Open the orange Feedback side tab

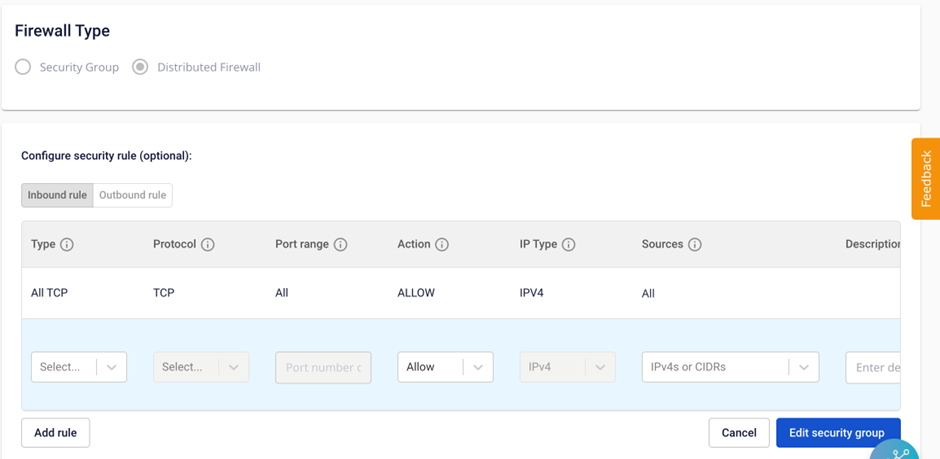point(926,178)
